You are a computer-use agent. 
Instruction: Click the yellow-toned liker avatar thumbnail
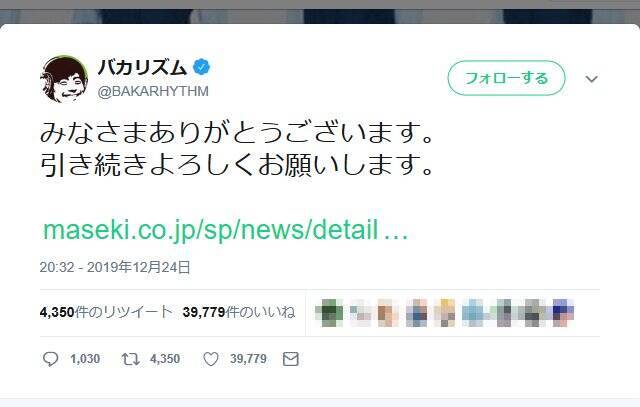click(x=444, y=313)
